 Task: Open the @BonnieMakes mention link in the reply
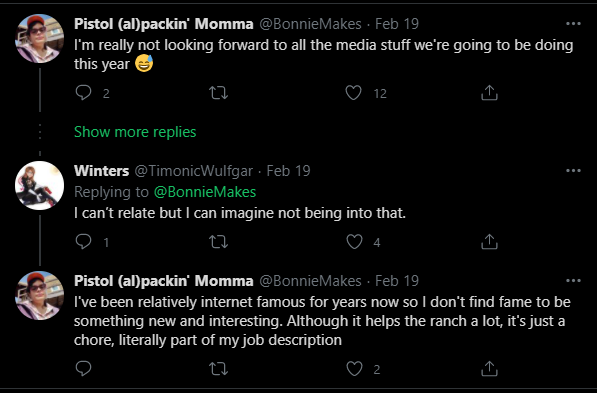205,192
